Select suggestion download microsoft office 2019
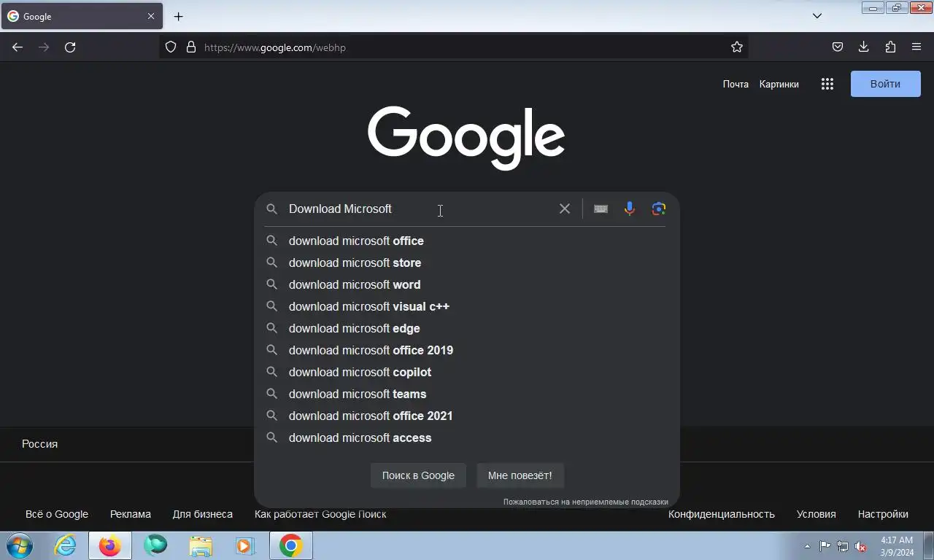The image size is (934, 560). tap(467, 350)
